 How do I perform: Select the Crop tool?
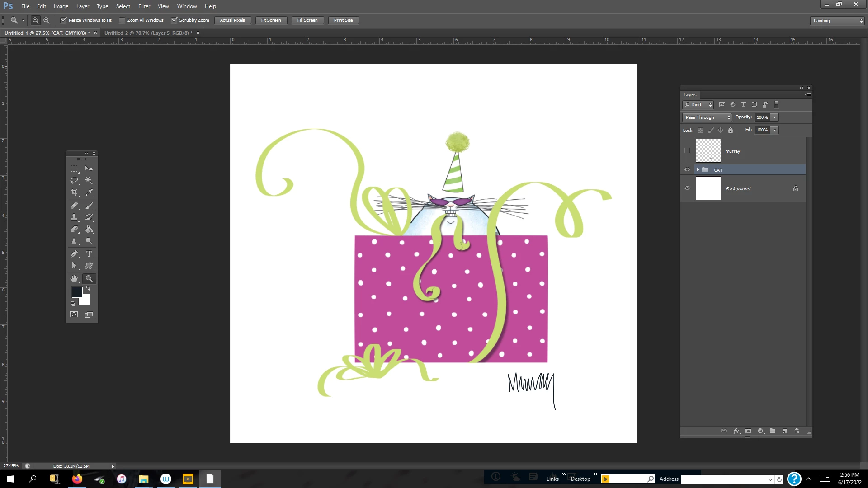coord(74,192)
